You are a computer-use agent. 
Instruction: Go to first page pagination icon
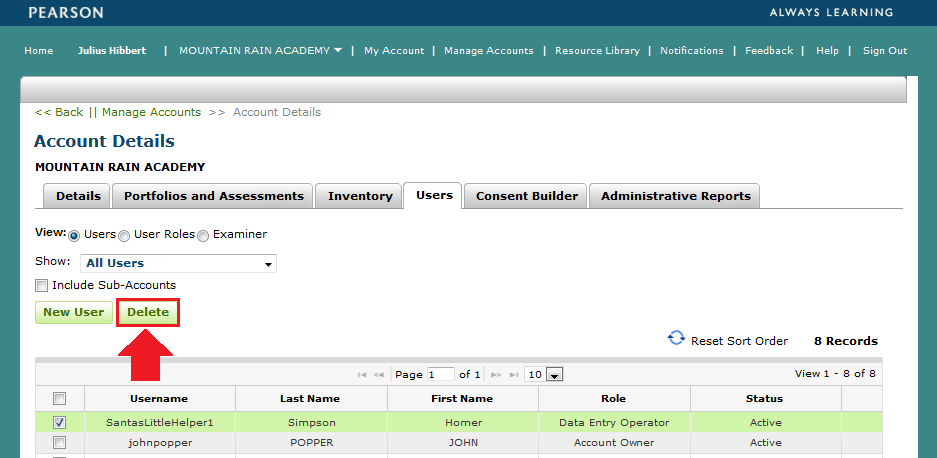pos(362,375)
